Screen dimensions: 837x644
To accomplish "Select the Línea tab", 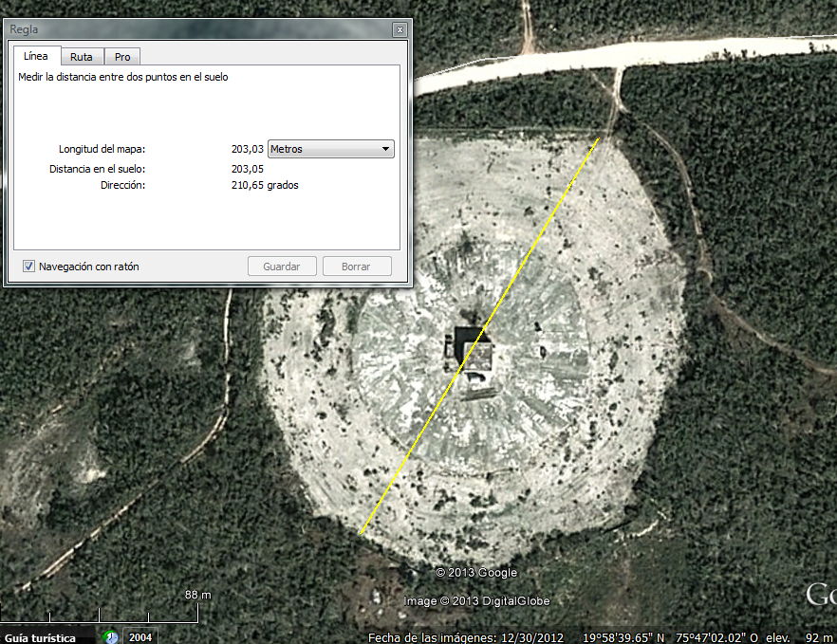I will 35,57.
